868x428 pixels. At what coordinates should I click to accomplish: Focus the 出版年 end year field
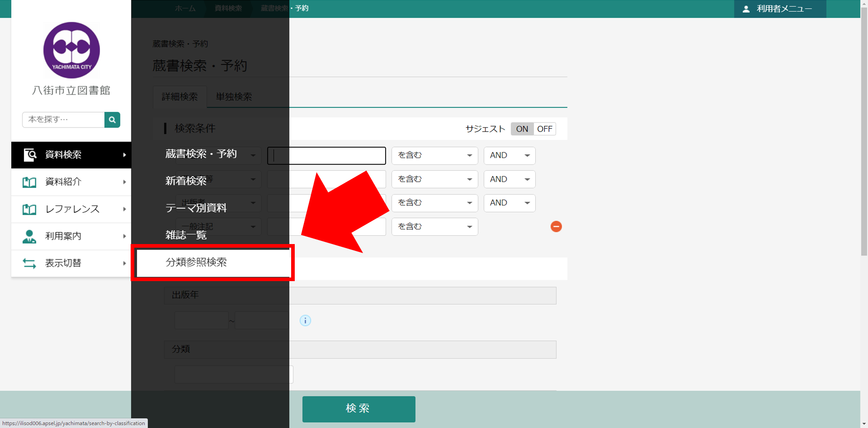pos(262,320)
